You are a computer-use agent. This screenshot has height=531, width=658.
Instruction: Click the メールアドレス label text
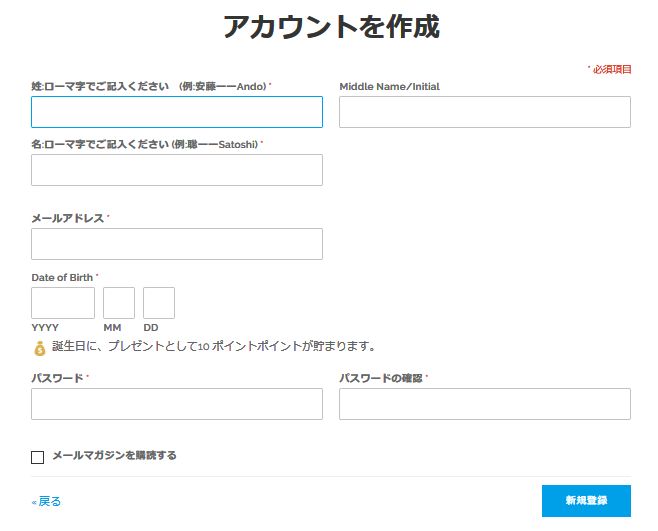[x=67, y=218]
